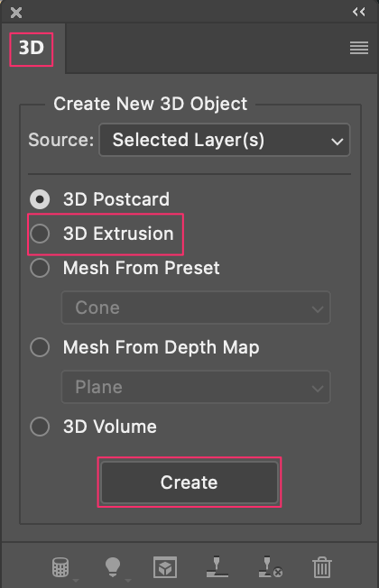379x588 pixels.
Task: Click the light bulb add-light icon
Action: (113, 567)
